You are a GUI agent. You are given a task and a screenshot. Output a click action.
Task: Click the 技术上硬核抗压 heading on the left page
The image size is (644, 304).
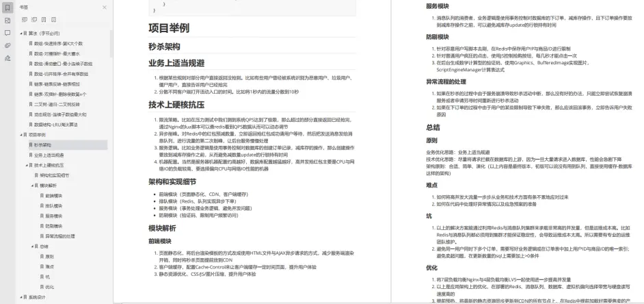point(176,105)
